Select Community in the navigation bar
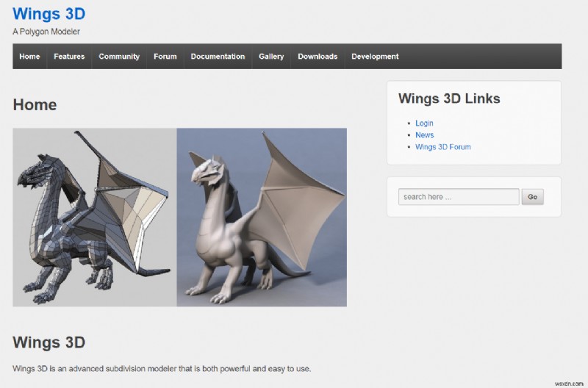Screen dimensions: 588x388 pos(119,57)
